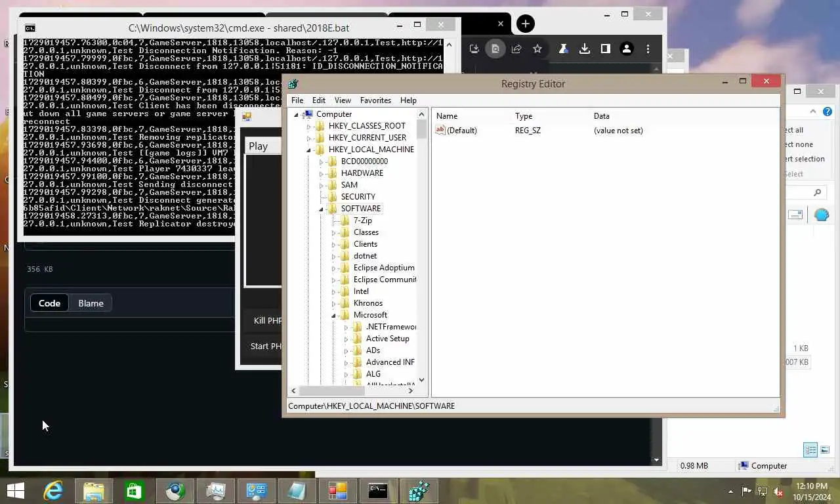Viewport: 840px width, 504px height.
Task: Open Help in the File Explorer window
Action: pyautogui.click(x=828, y=112)
